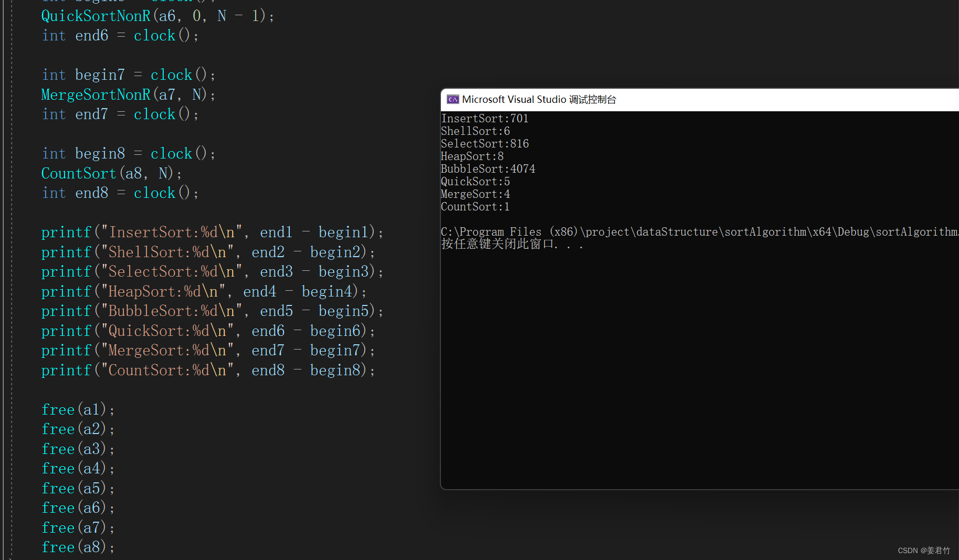Click the int end6 = clock() line
This screenshot has width=959, height=560.
point(120,36)
